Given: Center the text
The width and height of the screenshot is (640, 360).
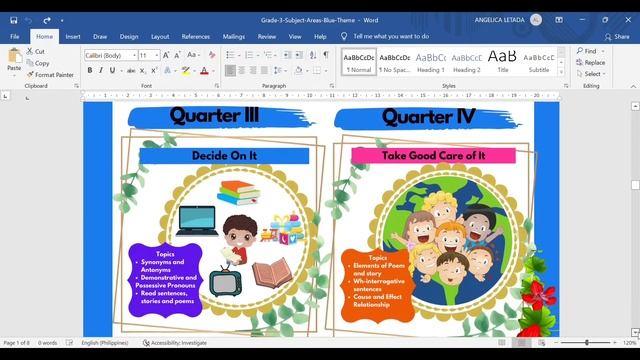Looking at the screenshot, I should pos(242,71).
